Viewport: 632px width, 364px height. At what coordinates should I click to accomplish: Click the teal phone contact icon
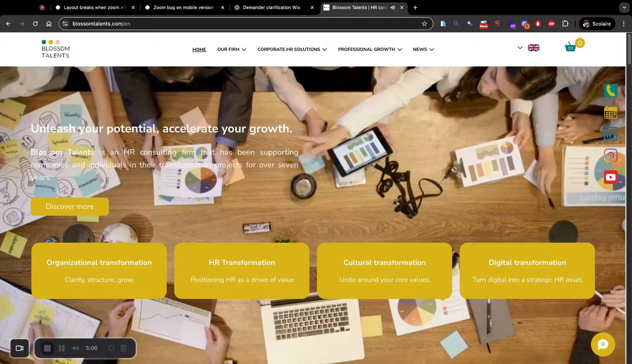click(611, 91)
